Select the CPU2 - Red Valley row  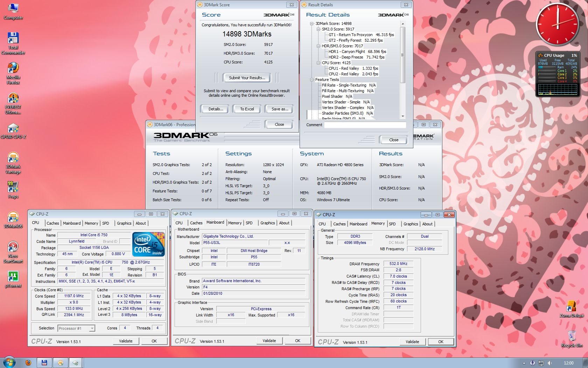coord(353,74)
